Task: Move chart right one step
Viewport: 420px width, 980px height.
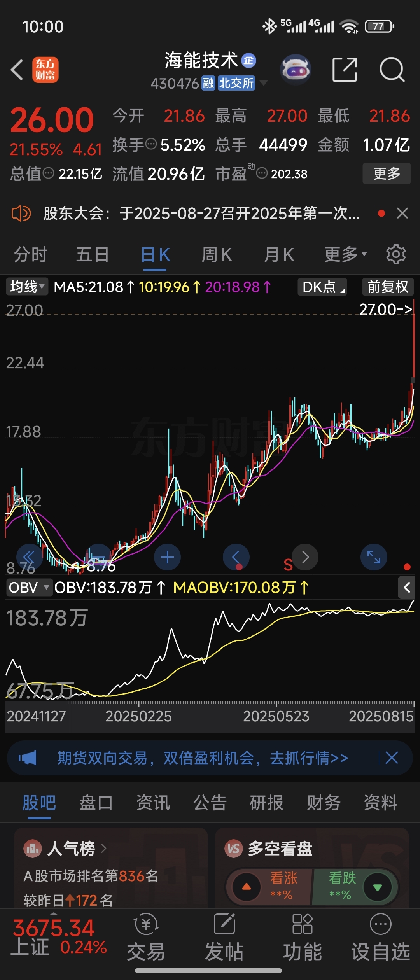Action: (x=305, y=557)
